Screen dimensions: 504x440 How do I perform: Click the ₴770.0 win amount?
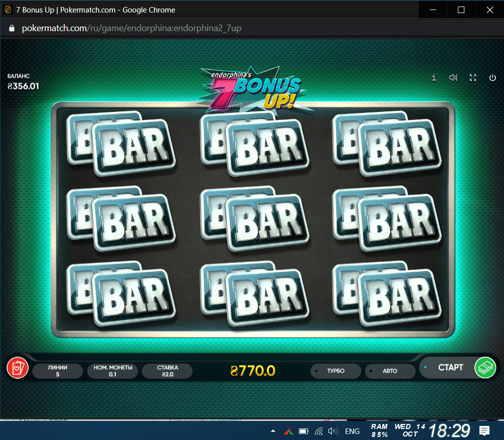click(253, 371)
